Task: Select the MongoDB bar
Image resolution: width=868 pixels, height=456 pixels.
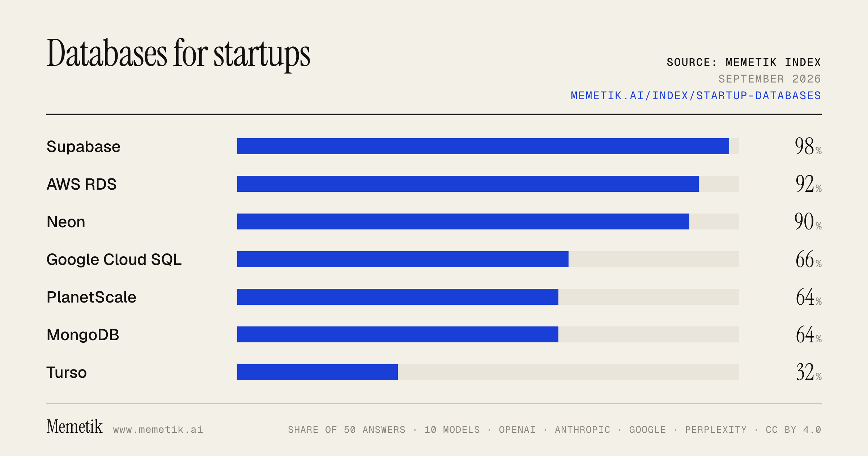Action: [x=398, y=334]
